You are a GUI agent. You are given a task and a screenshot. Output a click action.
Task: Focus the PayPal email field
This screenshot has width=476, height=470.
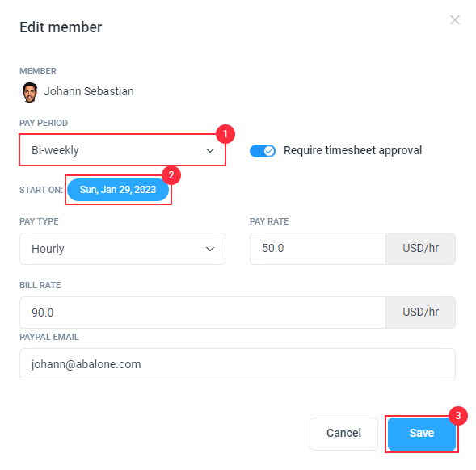tap(238, 364)
